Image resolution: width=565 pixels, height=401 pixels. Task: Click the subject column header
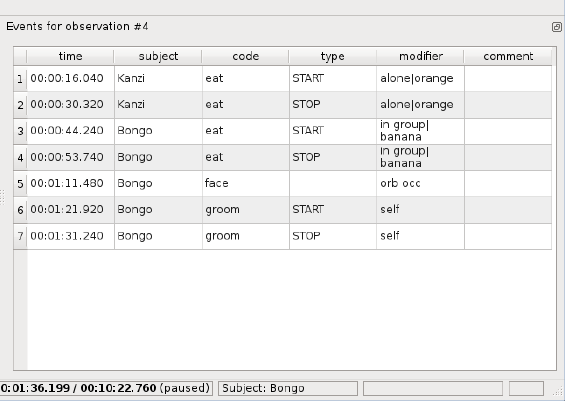158,56
